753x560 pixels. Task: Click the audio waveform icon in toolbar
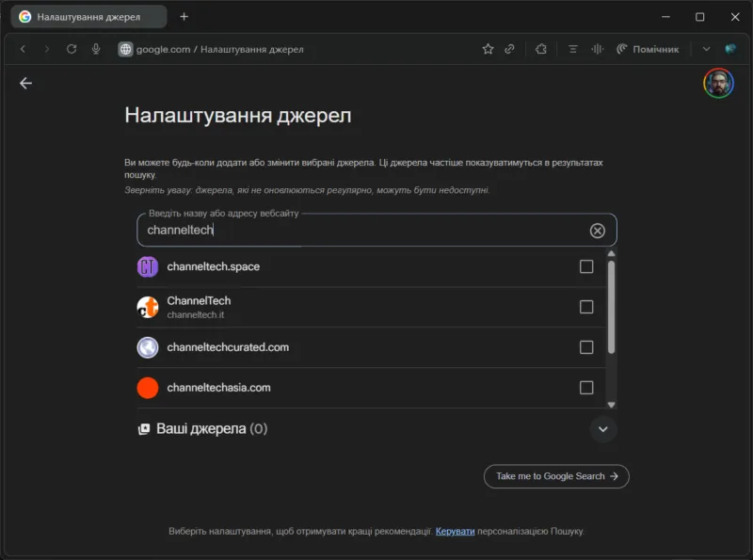coord(597,49)
